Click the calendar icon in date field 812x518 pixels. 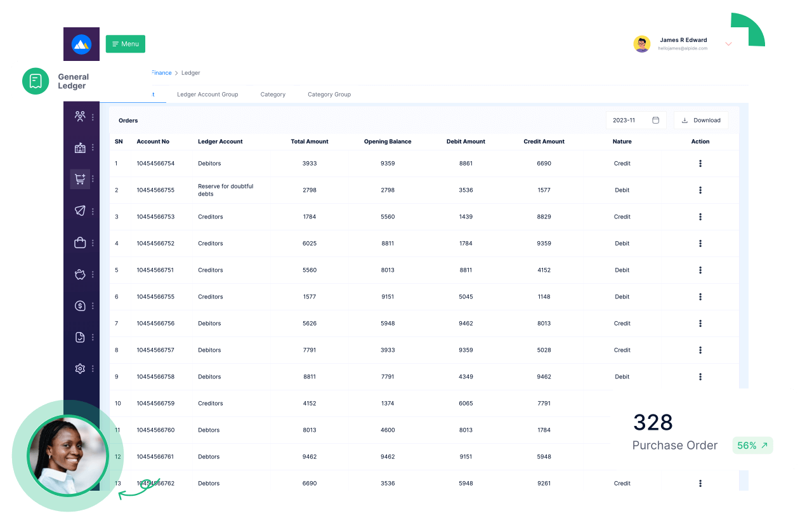(656, 120)
